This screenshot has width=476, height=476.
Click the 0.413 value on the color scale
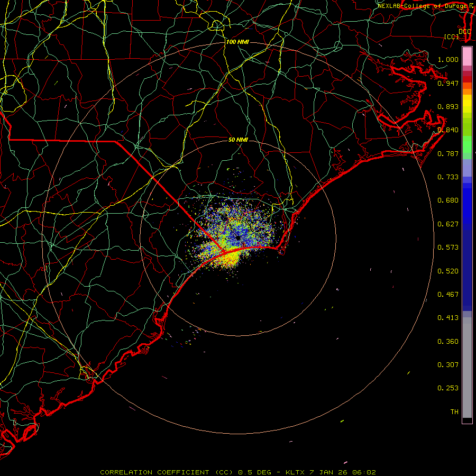coord(448,318)
